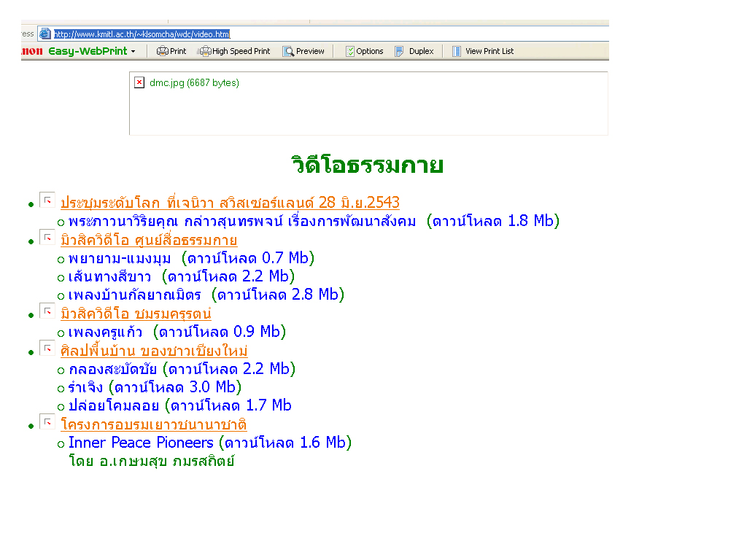The width and height of the screenshot is (747, 560).
Task: Click the URL address field
Action: tap(142, 34)
